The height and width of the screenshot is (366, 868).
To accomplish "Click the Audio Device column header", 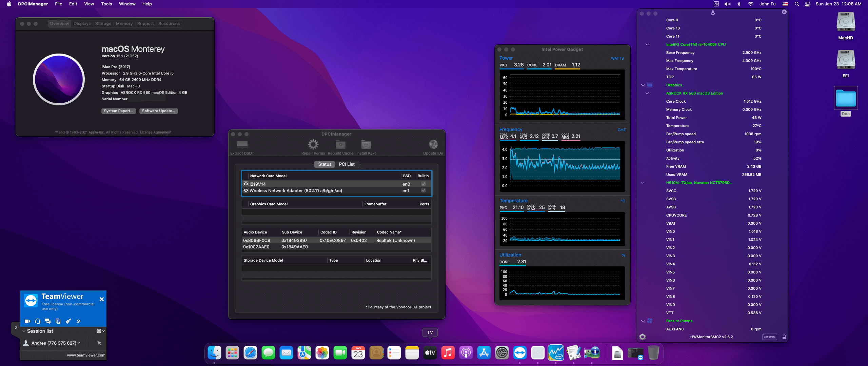I will click(x=261, y=232).
